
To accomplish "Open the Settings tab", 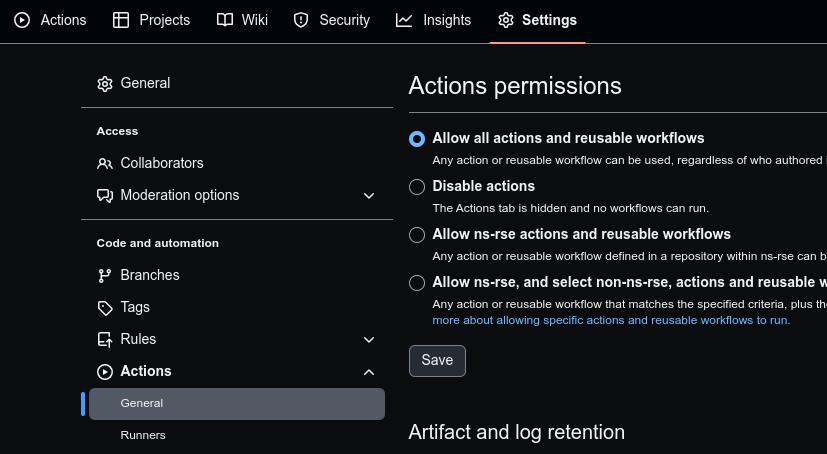I will (x=537, y=20).
